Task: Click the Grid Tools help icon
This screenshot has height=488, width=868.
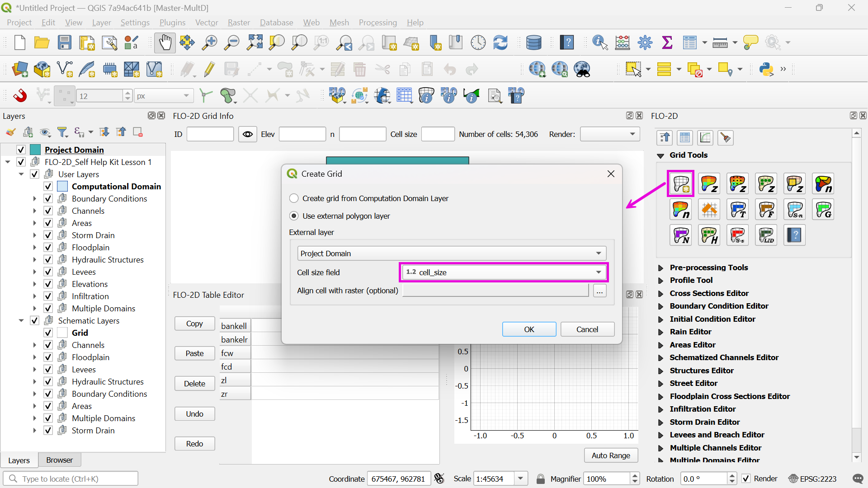Action: click(x=794, y=235)
